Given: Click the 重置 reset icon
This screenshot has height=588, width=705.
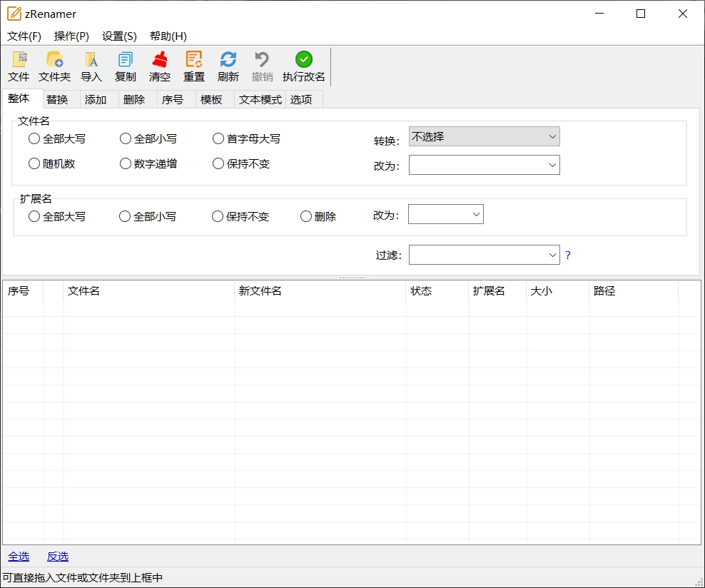Looking at the screenshot, I should [193, 66].
